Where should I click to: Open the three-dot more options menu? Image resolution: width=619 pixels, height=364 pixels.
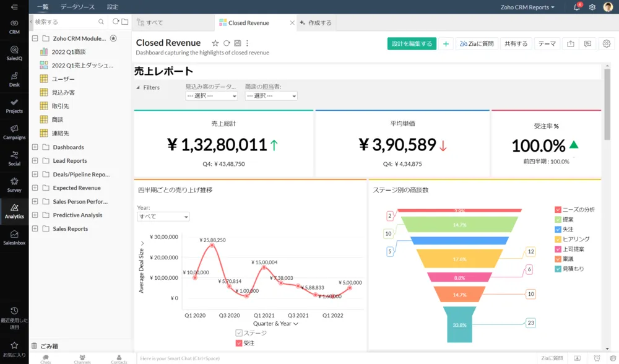point(247,43)
